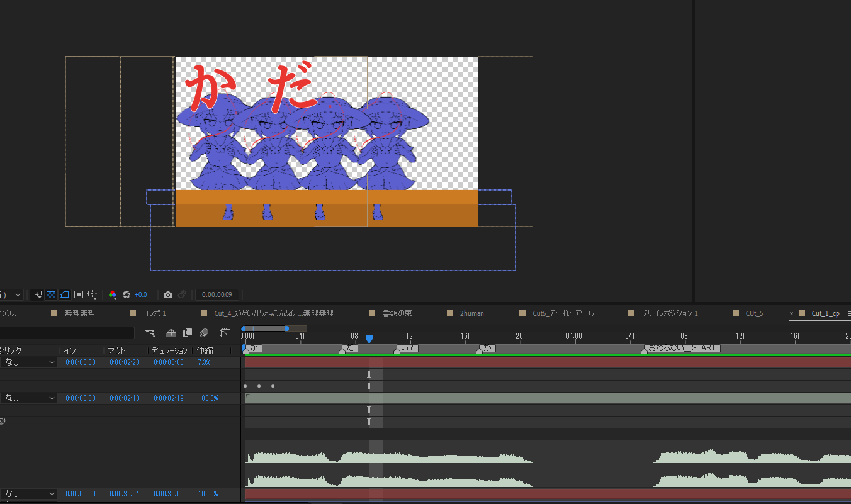This screenshot has height=504, width=851.
Task: Click the preview time 0:00:00:09 field
Action: click(x=217, y=294)
